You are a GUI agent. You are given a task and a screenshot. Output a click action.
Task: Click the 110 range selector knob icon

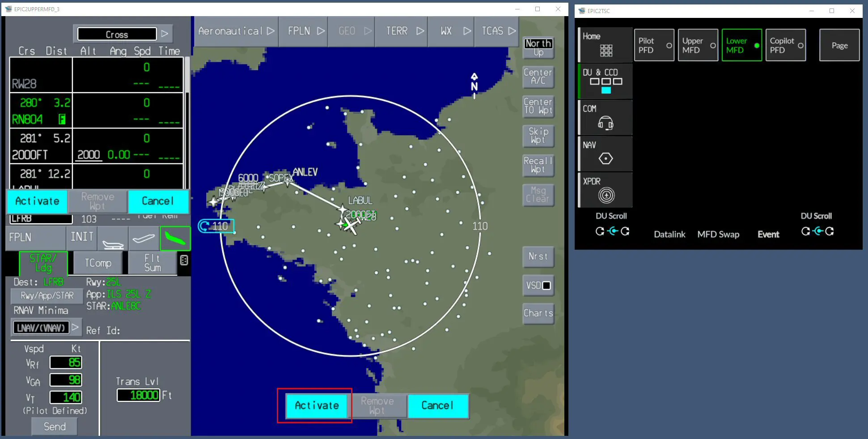(204, 226)
